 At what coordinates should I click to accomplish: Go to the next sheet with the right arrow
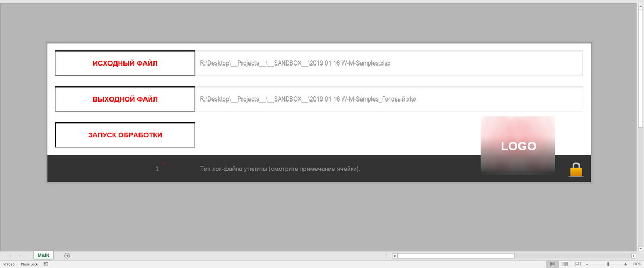point(19,256)
